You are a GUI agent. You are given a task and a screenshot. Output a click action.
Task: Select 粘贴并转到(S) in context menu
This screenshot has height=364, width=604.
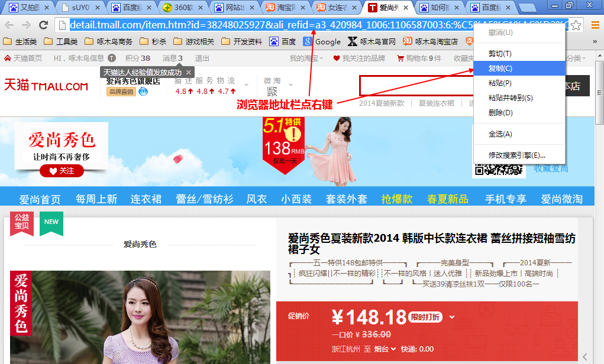[x=519, y=97]
